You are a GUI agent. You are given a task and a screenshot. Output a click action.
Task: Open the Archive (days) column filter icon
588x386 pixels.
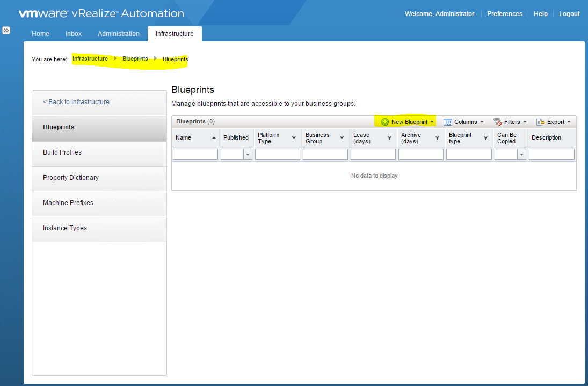pyautogui.click(x=437, y=137)
